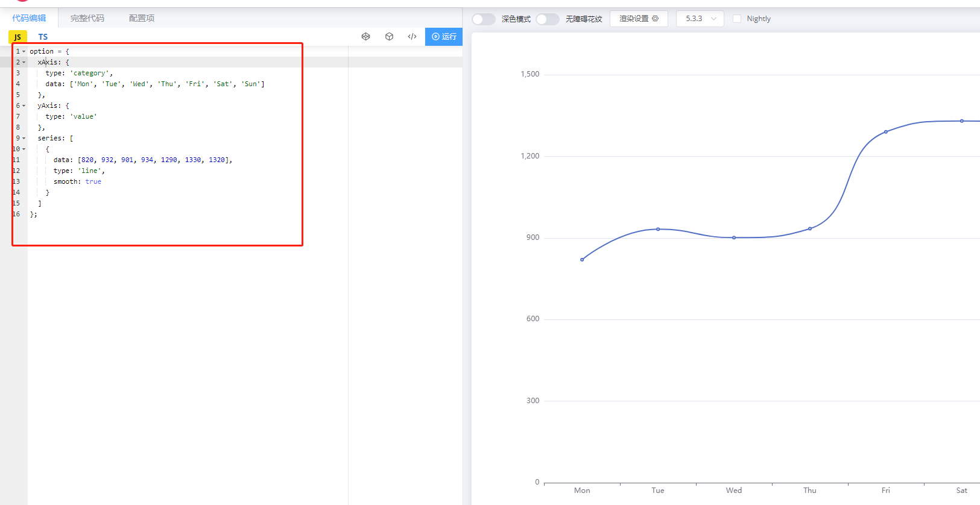This screenshot has height=505, width=980.
Task: Click the 600 y-axis label
Action: tap(533, 319)
